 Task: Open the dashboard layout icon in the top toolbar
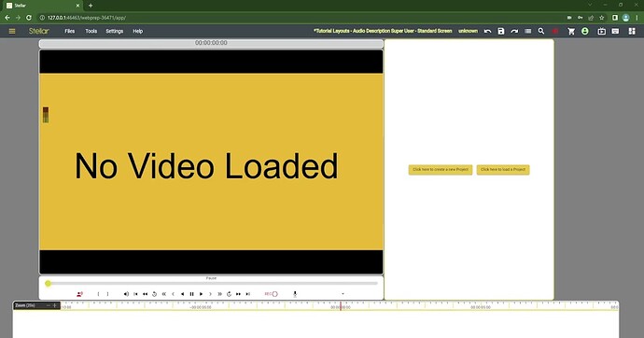click(632, 31)
